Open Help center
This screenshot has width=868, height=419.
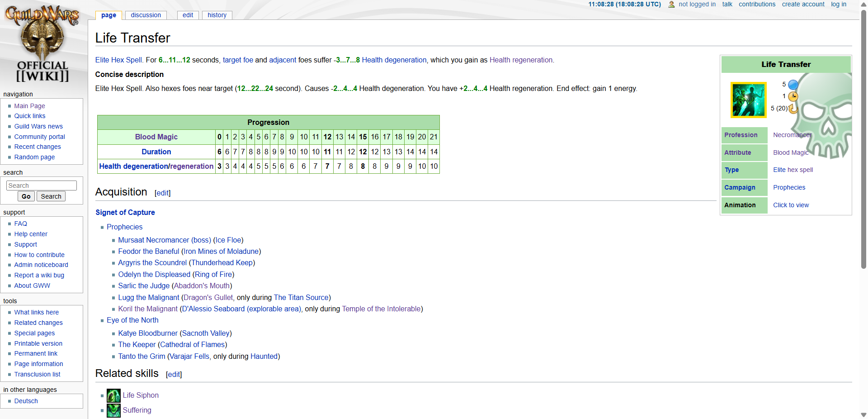31,234
